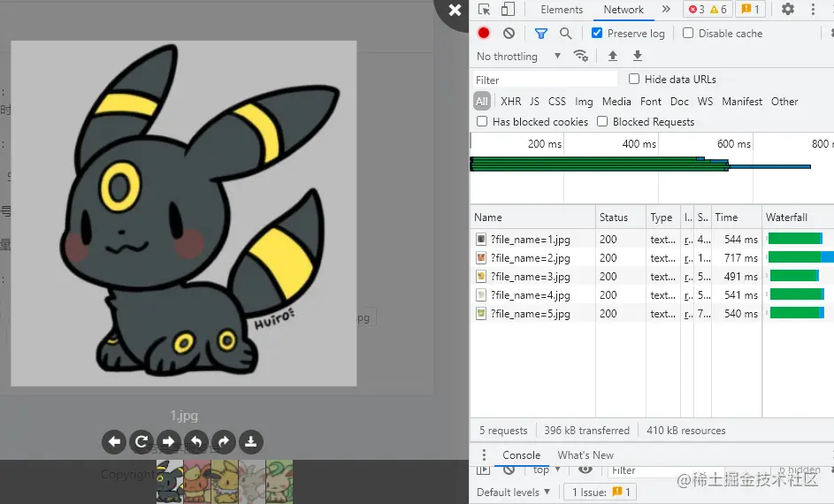Screen dimensions: 834x504
Task: Click the download image button in viewer
Action: point(251,441)
